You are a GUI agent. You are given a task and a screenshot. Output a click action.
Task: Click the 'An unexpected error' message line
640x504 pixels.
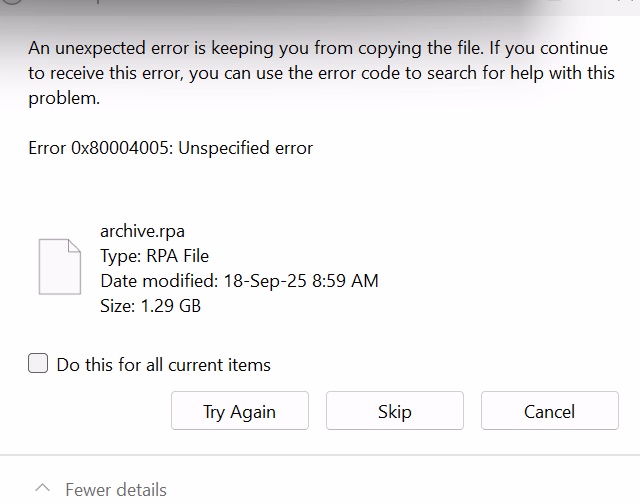pyautogui.click(x=321, y=48)
